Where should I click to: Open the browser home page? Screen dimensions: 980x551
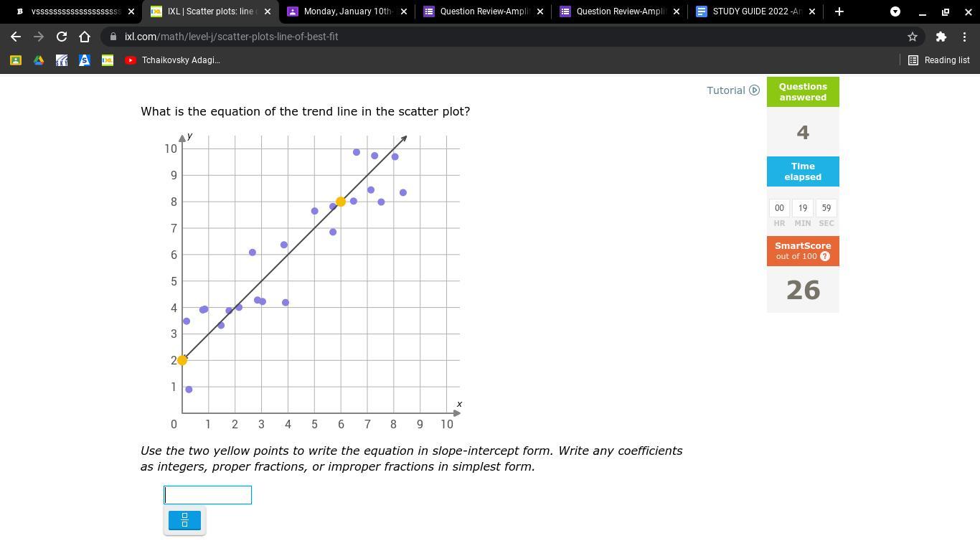[85, 37]
